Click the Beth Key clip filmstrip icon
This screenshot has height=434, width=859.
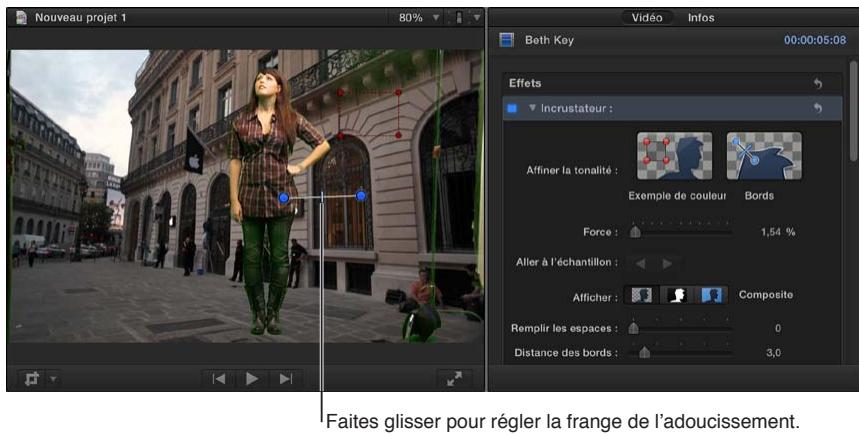(x=507, y=39)
